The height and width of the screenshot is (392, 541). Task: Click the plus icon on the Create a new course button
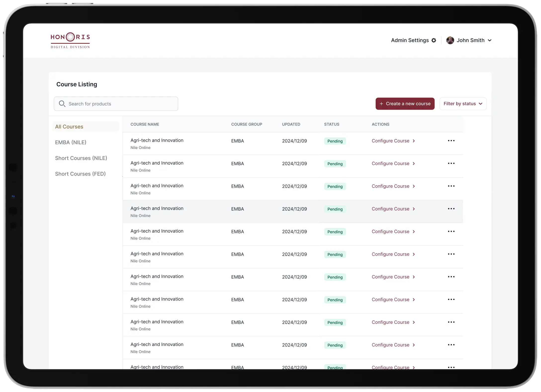pyautogui.click(x=381, y=104)
